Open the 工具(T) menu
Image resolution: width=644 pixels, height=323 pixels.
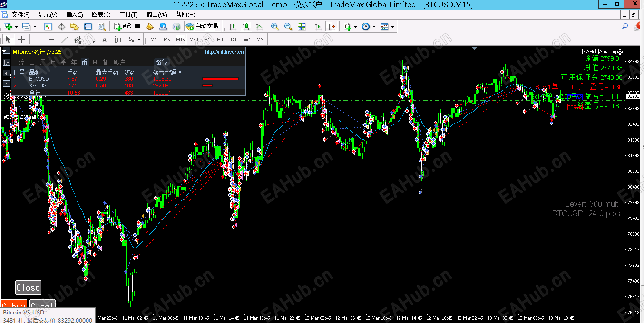point(128,15)
